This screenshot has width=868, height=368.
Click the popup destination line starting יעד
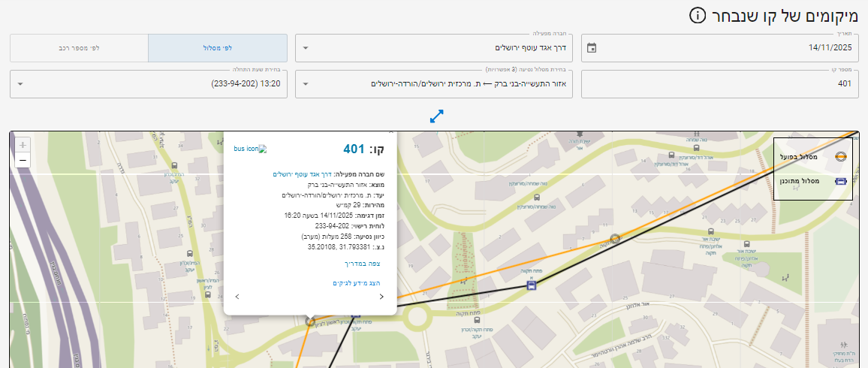333,195
